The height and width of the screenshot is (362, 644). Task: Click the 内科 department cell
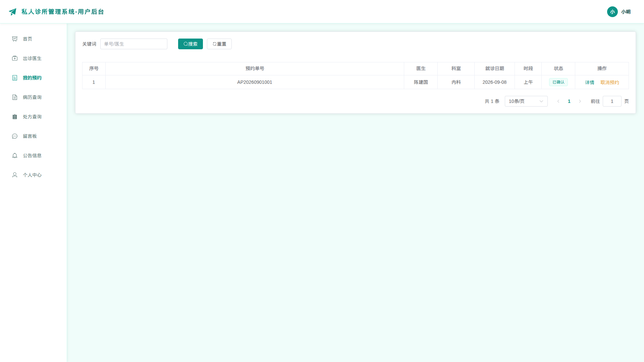pos(456,82)
